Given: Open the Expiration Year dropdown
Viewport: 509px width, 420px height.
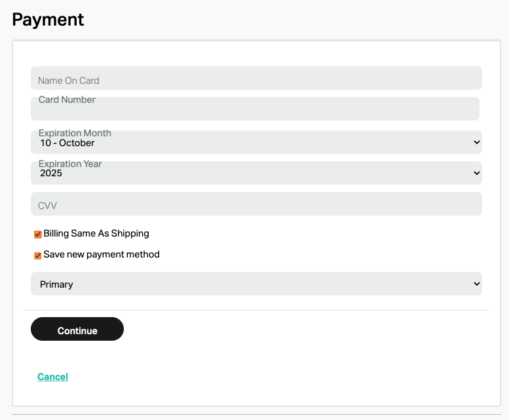Looking at the screenshot, I should (x=256, y=173).
